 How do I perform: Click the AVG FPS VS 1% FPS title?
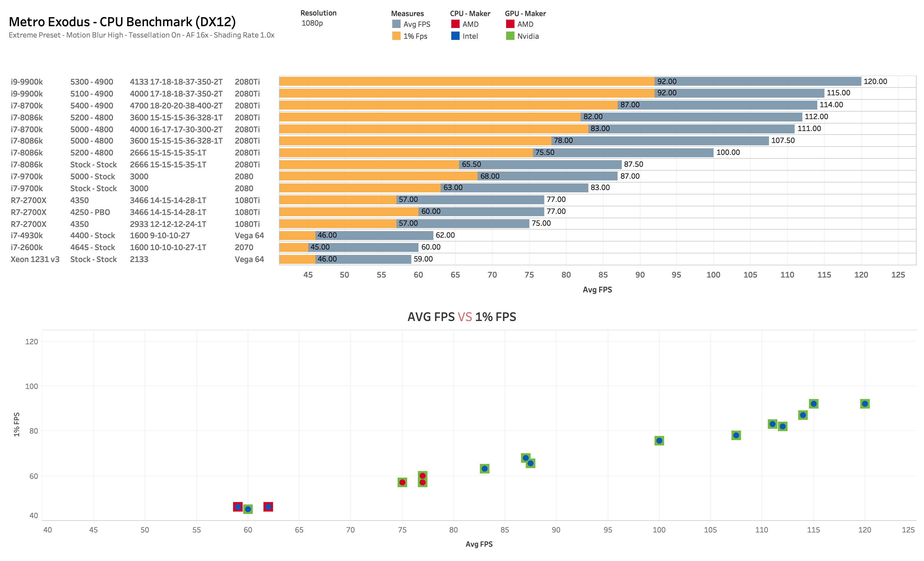tap(462, 317)
